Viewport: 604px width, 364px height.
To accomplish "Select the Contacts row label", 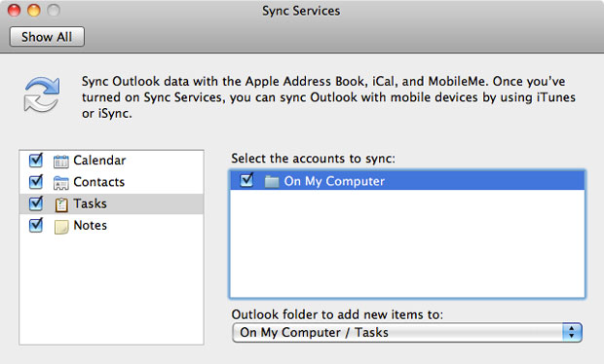I will pyautogui.click(x=99, y=182).
